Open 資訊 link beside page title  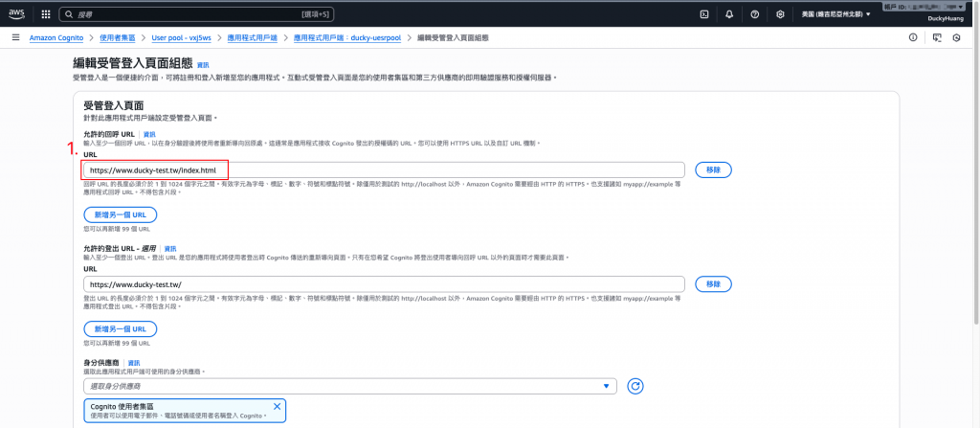point(203,64)
